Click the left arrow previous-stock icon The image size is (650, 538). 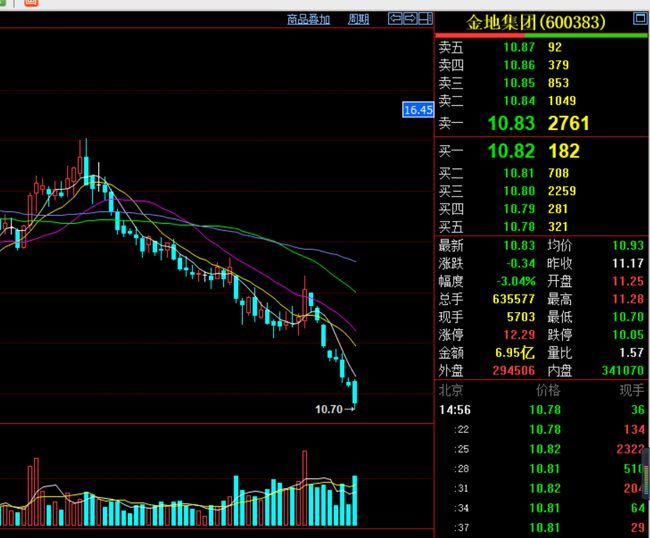[x=395, y=19]
